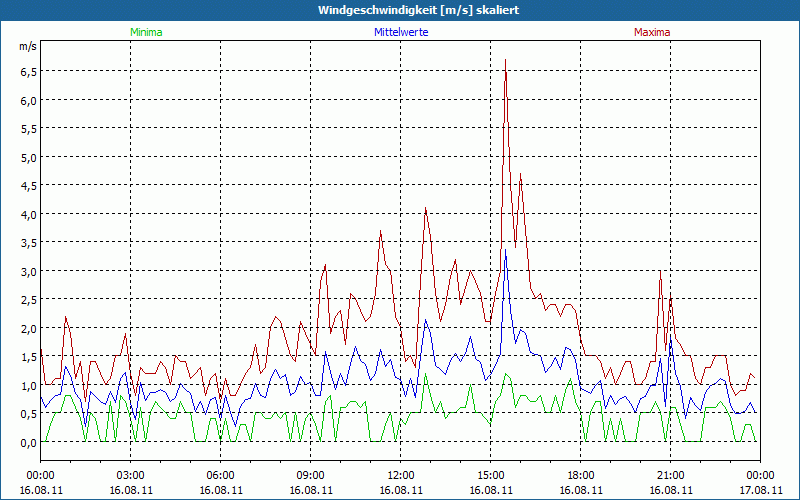800x500 pixels.
Task: Click the 2,5 y-axis value
Action: coord(29,300)
